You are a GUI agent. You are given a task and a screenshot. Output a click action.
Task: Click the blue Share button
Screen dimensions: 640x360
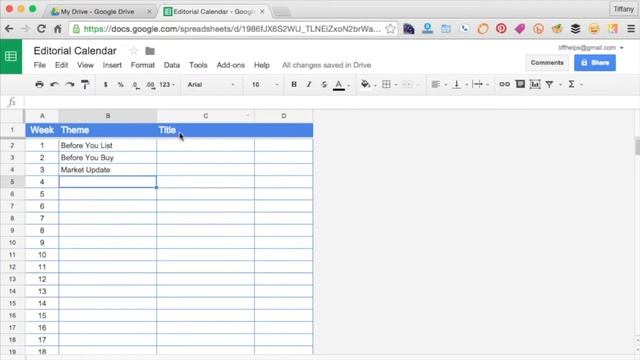[x=595, y=63]
